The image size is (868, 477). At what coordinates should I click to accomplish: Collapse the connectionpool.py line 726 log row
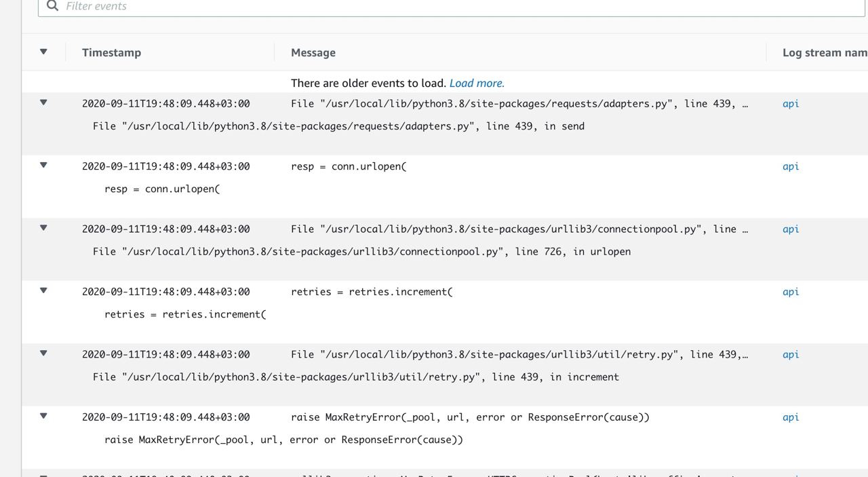(x=43, y=228)
